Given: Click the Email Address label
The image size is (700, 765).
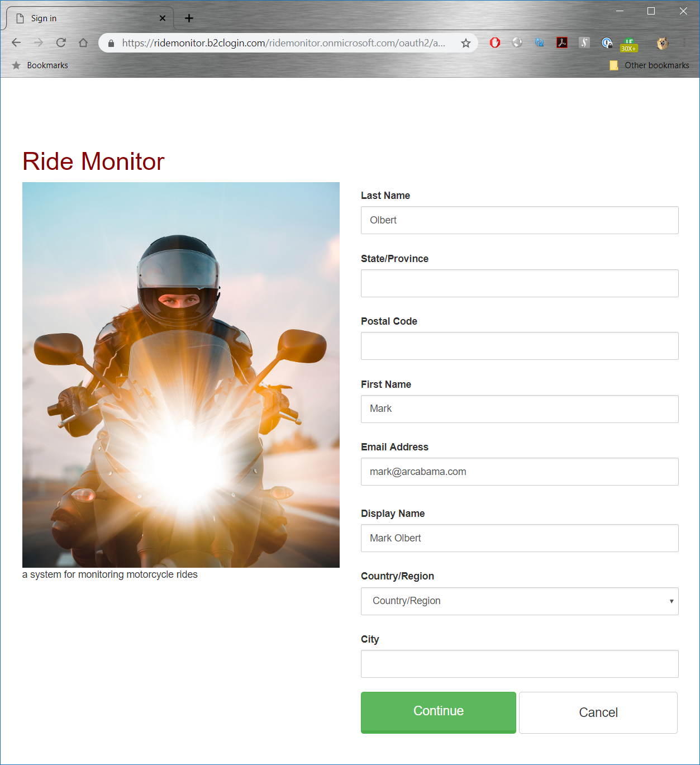Looking at the screenshot, I should (394, 447).
